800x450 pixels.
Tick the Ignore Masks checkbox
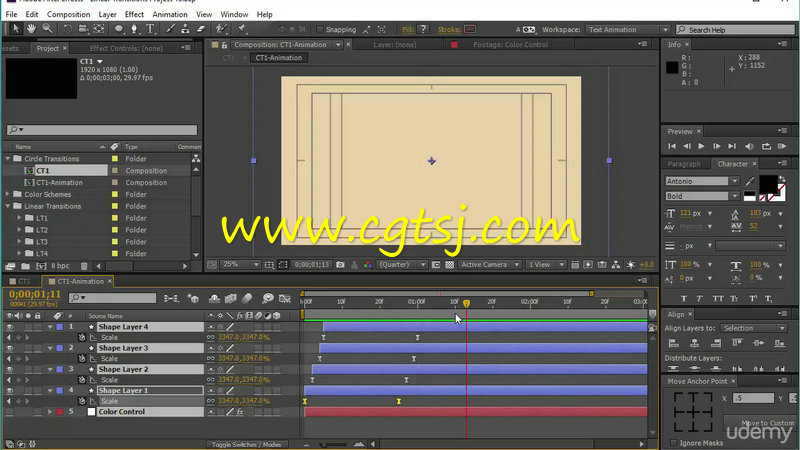[x=673, y=442]
